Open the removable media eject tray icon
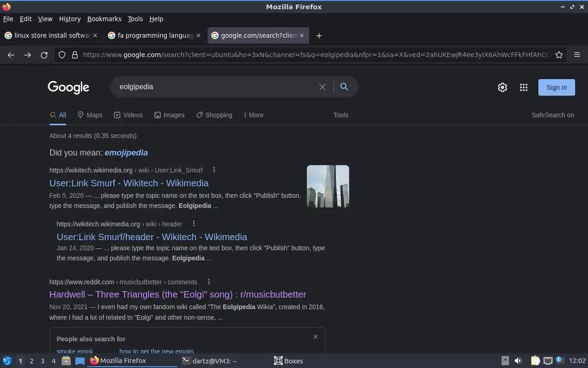 pyautogui.click(x=505, y=361)
